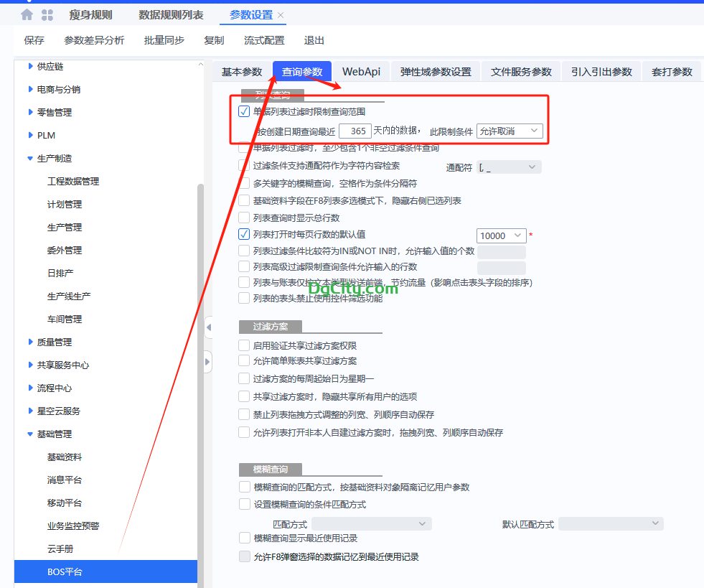Switch to the WebApi tab
Screen dimensions: 704x588
pos(362,71)
